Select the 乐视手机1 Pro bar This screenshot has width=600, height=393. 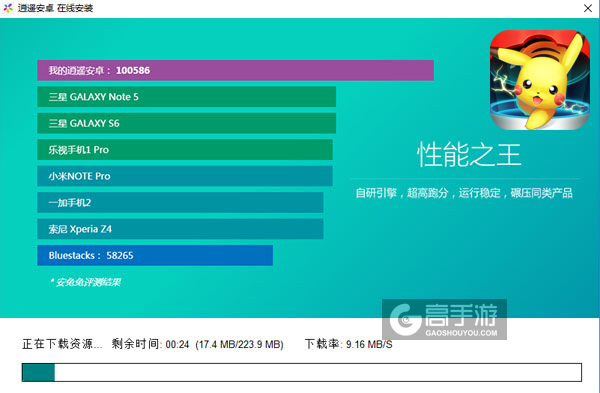[x=185, y=150]
